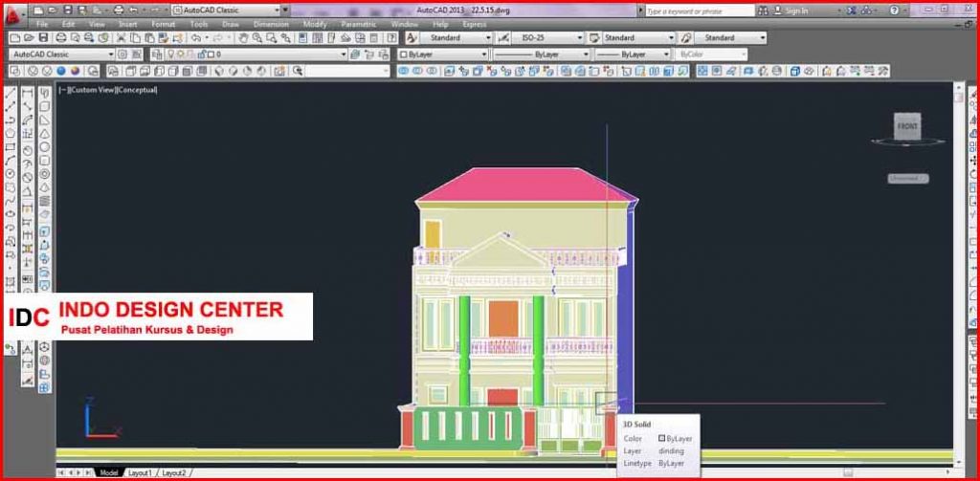Click the Custom View viewport label
Image resolution: width=980 pixels, height=481 pixels.
92,90
